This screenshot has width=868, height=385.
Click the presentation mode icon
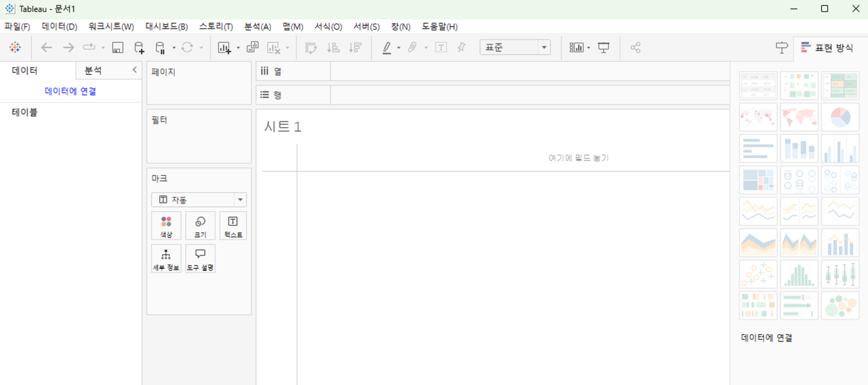[604, 47]
